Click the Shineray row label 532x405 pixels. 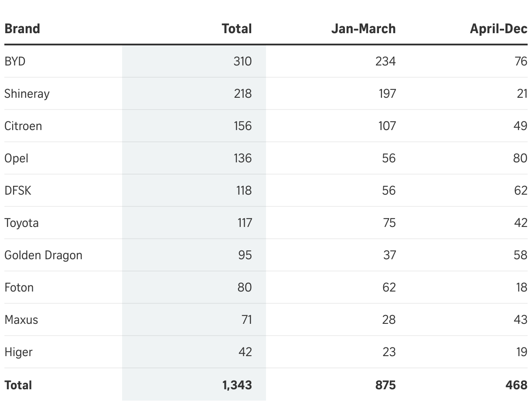27,93
